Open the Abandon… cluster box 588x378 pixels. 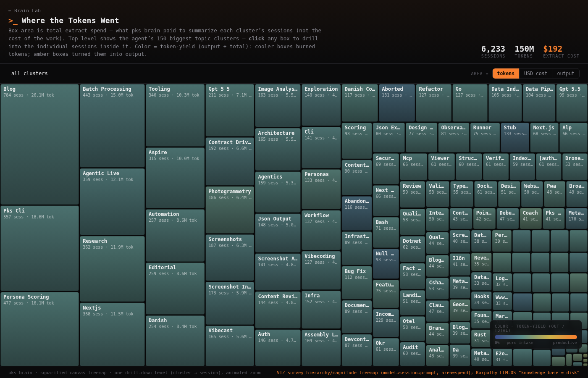[357, 213]
